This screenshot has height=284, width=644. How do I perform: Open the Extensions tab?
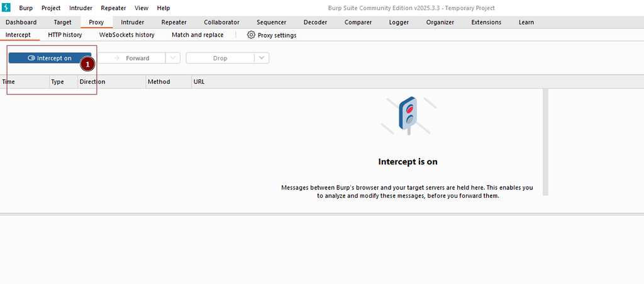486,22
